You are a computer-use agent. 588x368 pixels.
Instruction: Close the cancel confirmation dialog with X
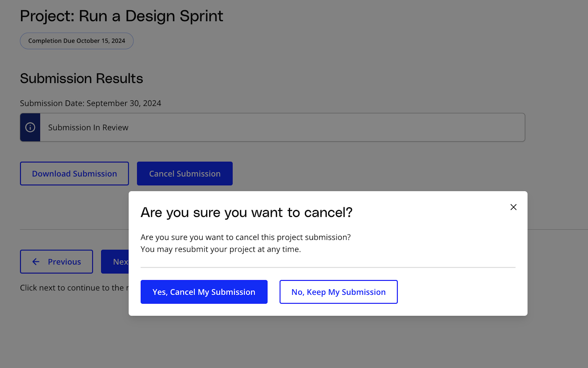(513, 207)
